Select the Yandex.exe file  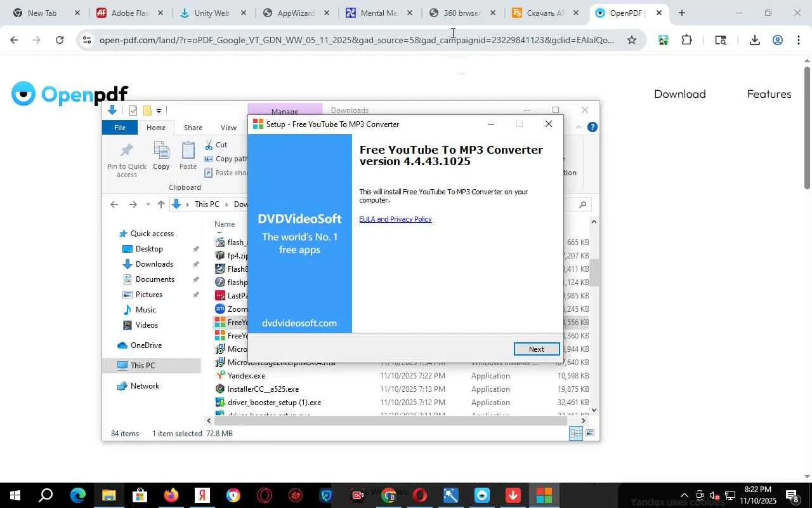click(x=246, y=376)
